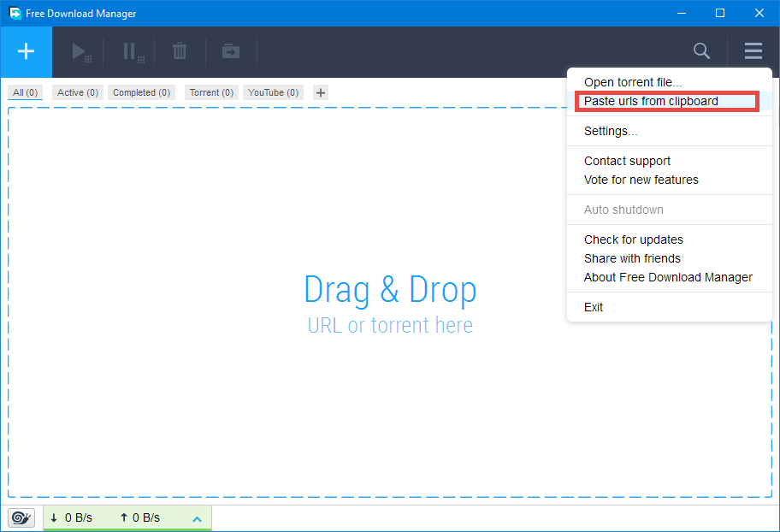Expand the speed panel with the chevron
Image resolution: width=780 pixels, height=532 pixels.
[x=197, y=519]
